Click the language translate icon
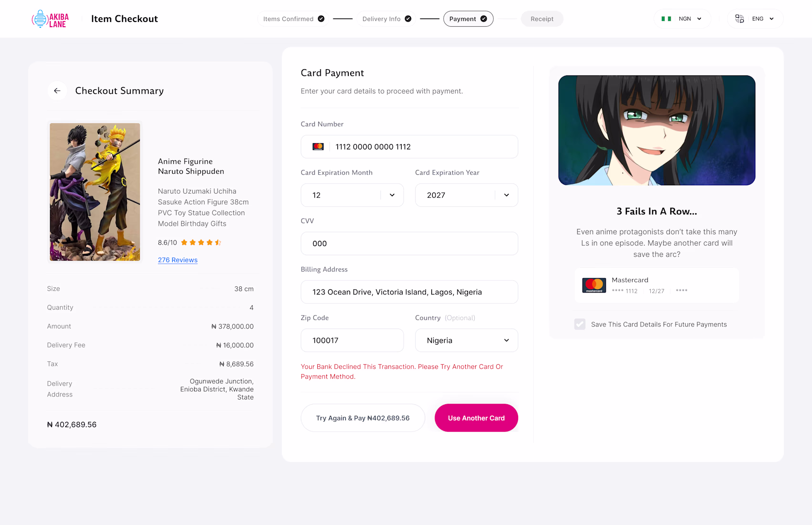The height and width of the screenshot is (525, 812). tap(739, 19)
